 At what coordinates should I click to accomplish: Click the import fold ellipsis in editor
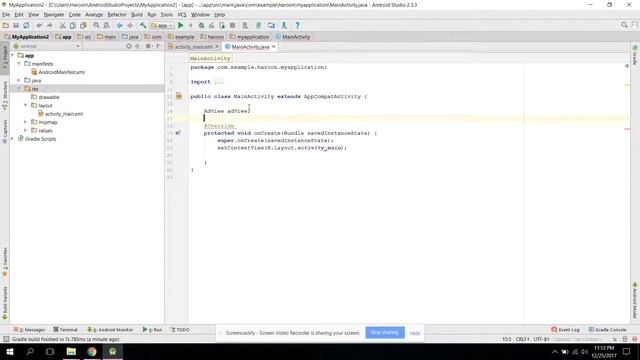(x=219, y=82)
